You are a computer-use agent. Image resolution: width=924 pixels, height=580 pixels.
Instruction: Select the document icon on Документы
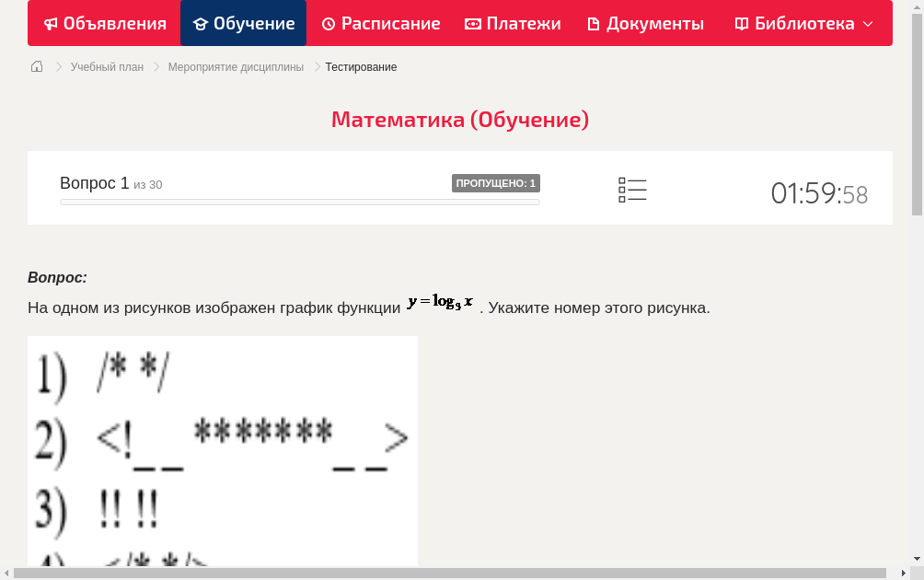coord(594,23)
